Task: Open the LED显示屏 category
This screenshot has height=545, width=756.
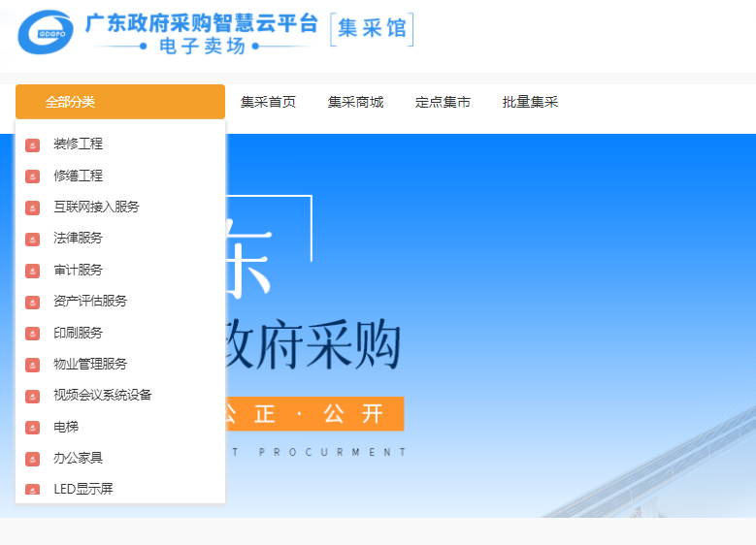Action: pyautogui.click(x=83, y=489)
